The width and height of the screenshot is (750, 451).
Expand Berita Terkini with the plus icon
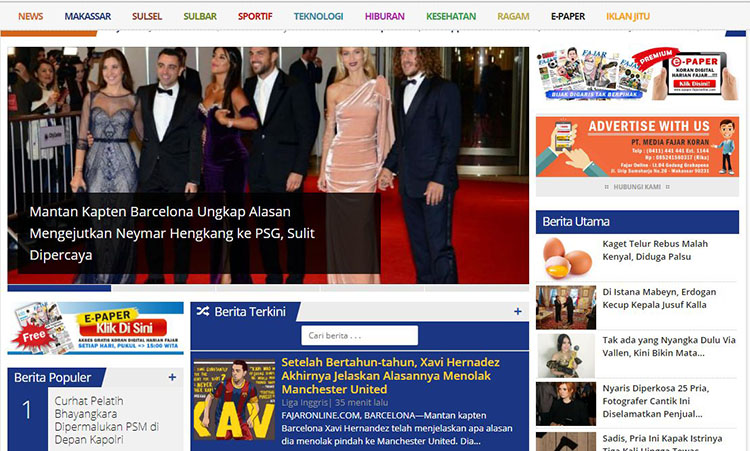pos(518,311)
